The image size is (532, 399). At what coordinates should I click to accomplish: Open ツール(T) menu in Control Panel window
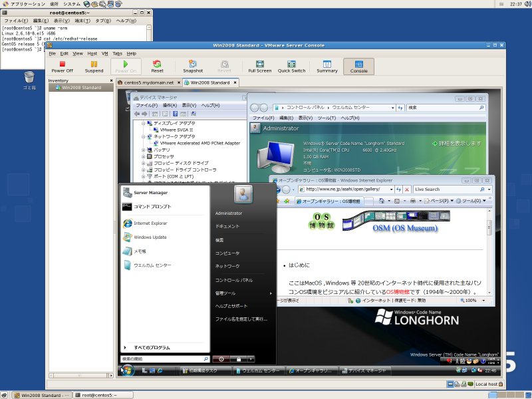327,118
